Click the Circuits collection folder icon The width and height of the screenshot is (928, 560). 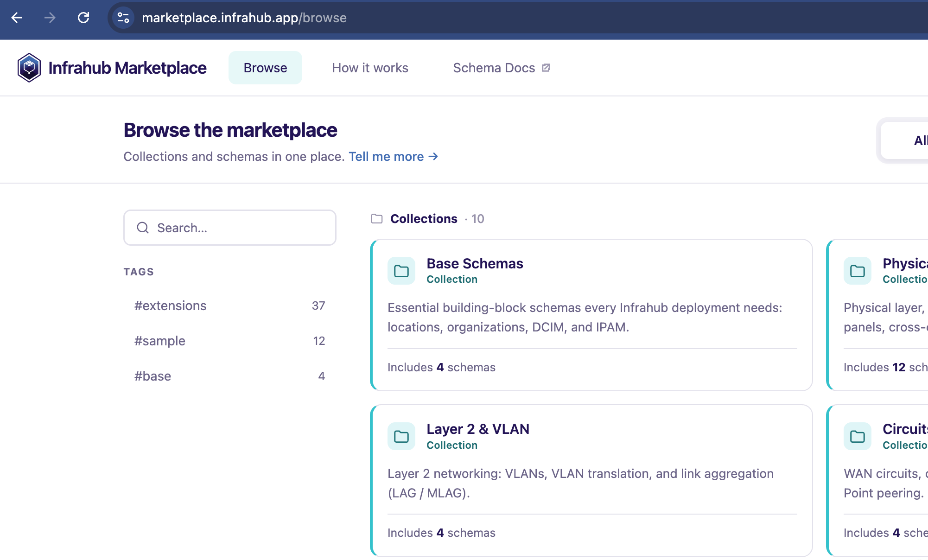click(x=858, y=436)
